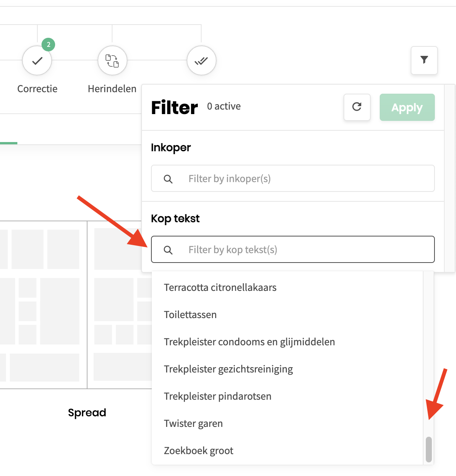
Task: Open the Herindelen step icon
Action: click(112, 60)
